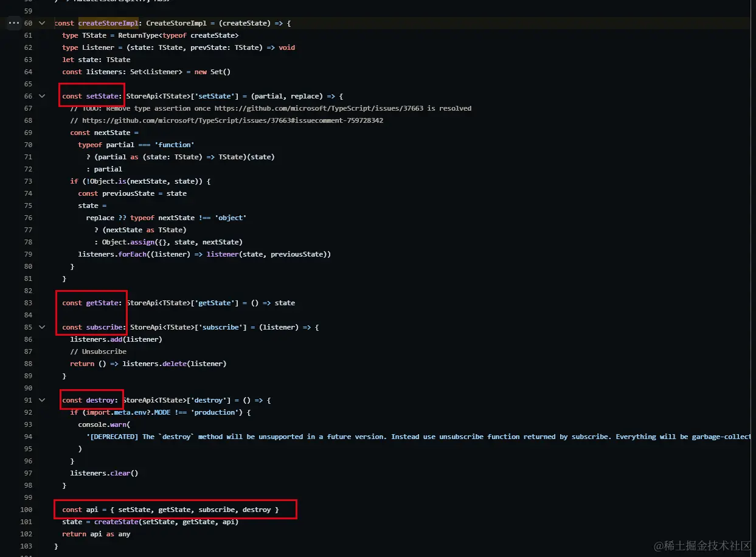756x557 pixels.
Task: Select line number 79
Action: 29,254
